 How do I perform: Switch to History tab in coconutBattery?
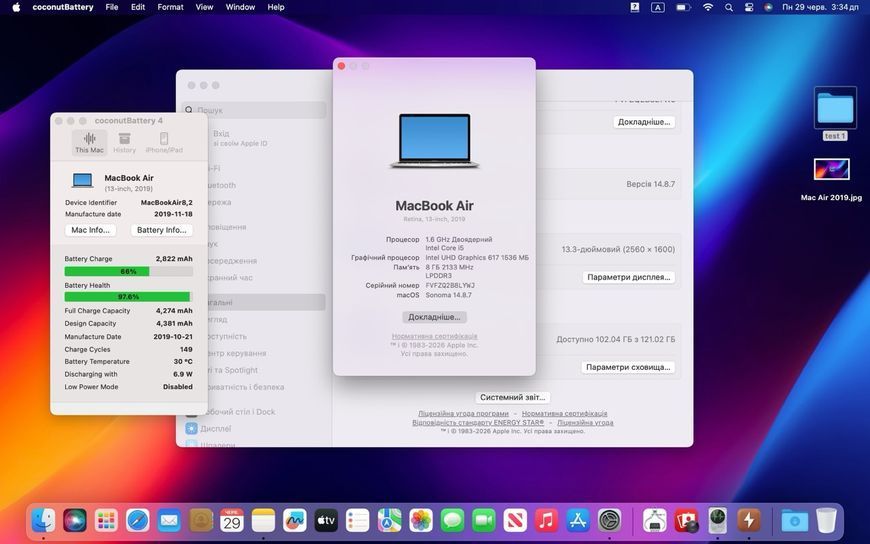(124, 142)
